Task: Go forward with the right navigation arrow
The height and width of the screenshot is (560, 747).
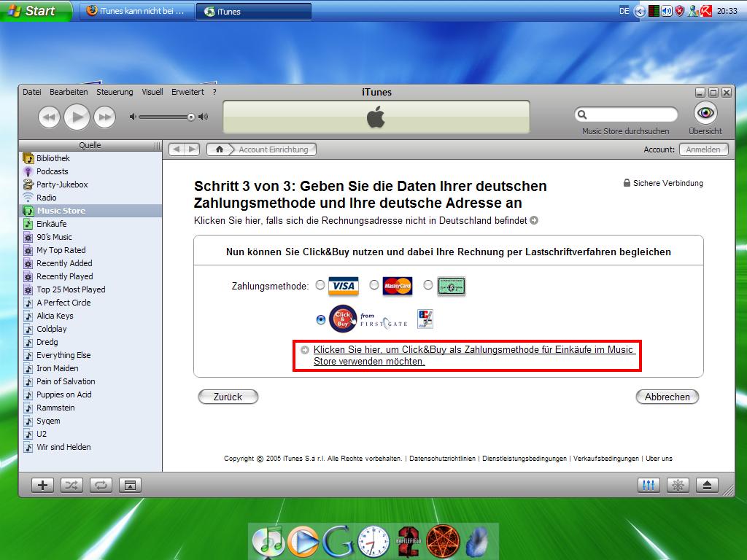Action: pos(192,149)
